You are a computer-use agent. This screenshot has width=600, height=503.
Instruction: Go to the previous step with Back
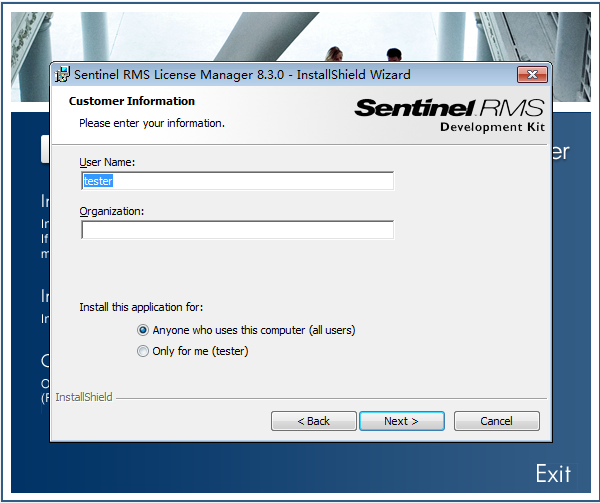pyautogui.click(x=313, y=421)
